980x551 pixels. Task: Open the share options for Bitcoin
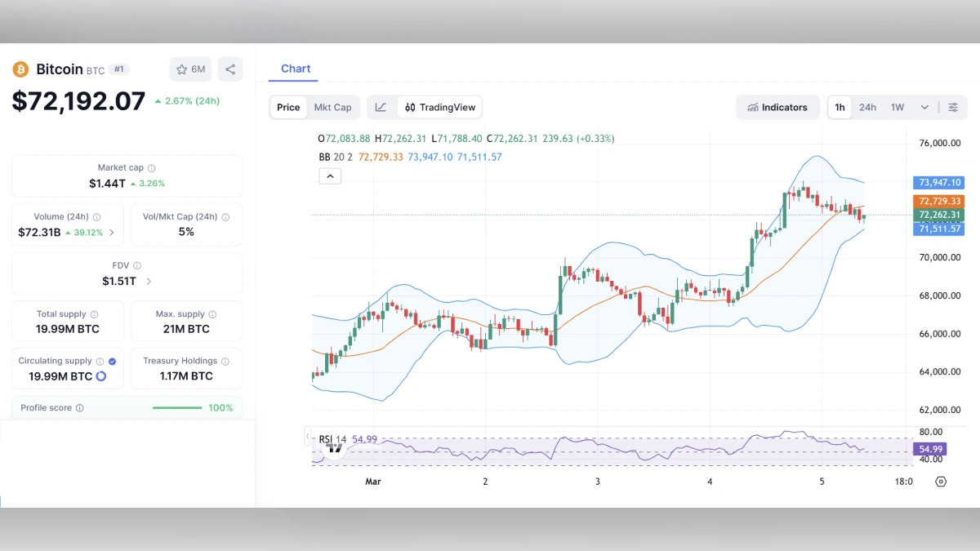pyautogui.click(x=229, y=69)
